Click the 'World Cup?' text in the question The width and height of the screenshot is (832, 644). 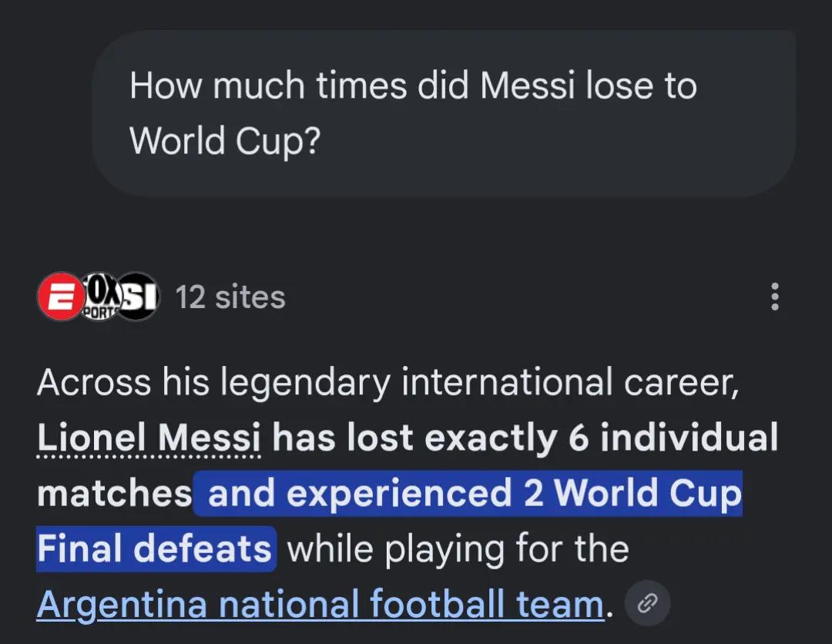point(225,141)
